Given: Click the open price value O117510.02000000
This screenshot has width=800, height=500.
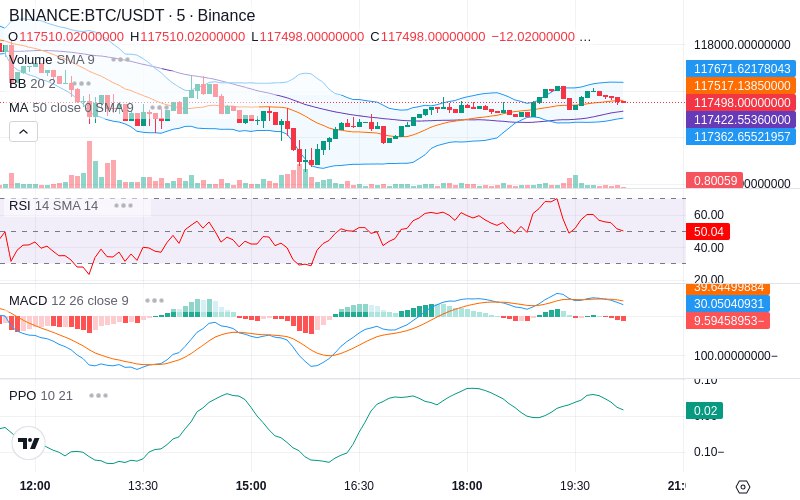Looking at the screenshot, I should 66,37.
